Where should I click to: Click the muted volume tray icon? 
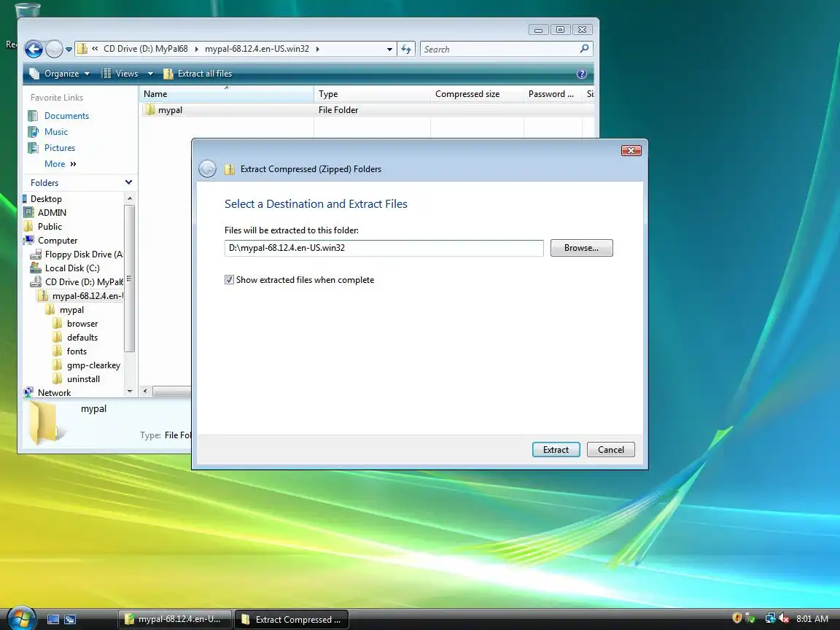click(x=785, y=619)
